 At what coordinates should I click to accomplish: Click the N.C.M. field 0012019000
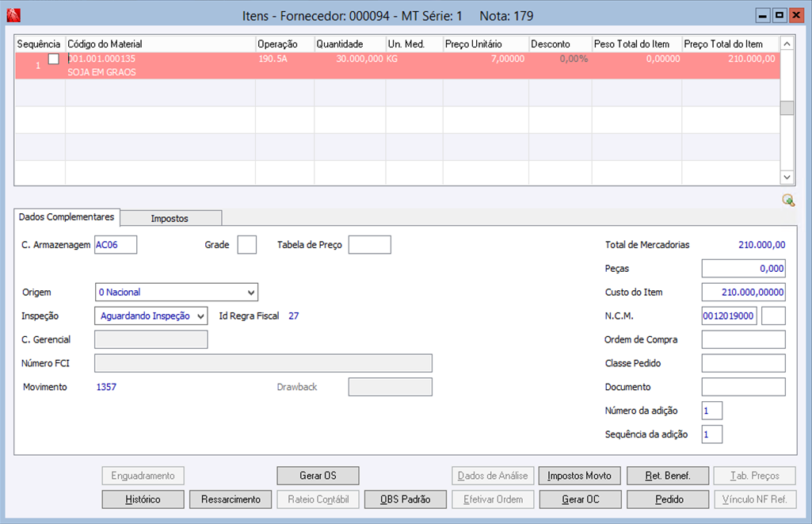coord(729,316)
